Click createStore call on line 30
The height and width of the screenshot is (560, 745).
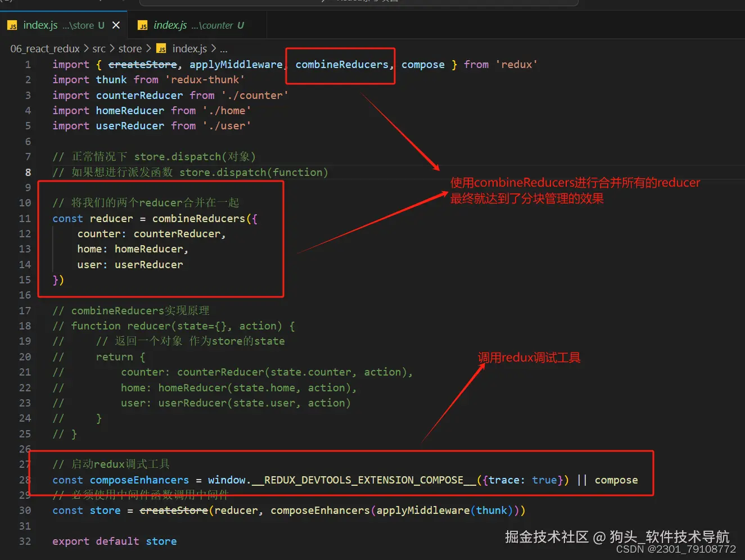pos(174,511)
